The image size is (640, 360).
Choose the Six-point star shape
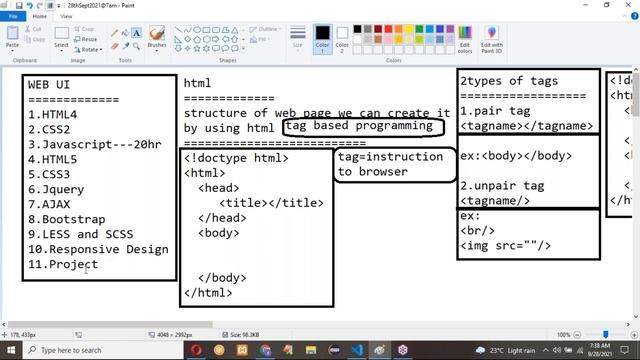207,49
